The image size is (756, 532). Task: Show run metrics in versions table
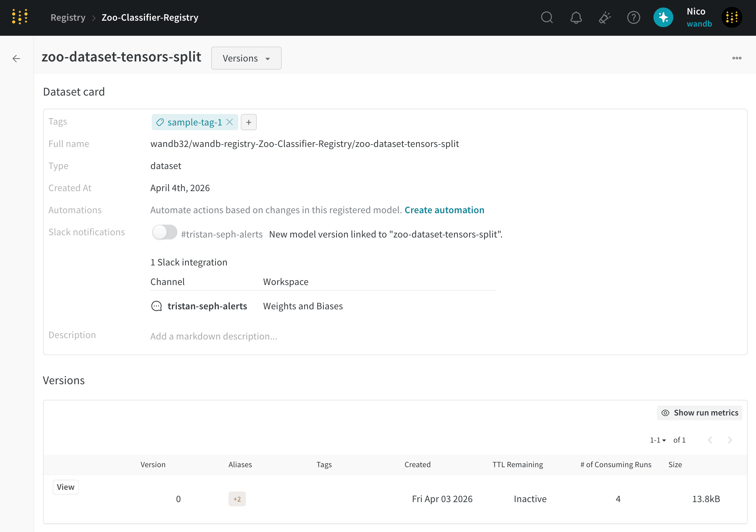[x=699, y=413]
